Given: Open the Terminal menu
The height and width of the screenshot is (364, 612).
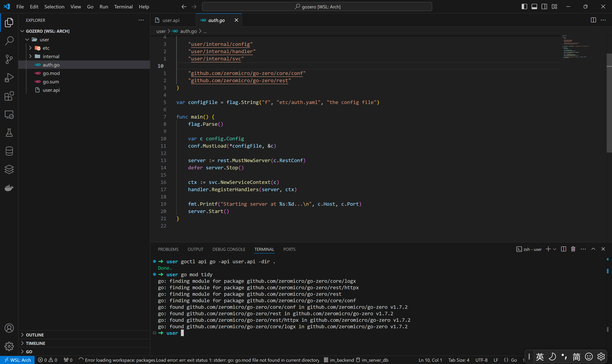Looking at the screenshot, I should 123,7.
